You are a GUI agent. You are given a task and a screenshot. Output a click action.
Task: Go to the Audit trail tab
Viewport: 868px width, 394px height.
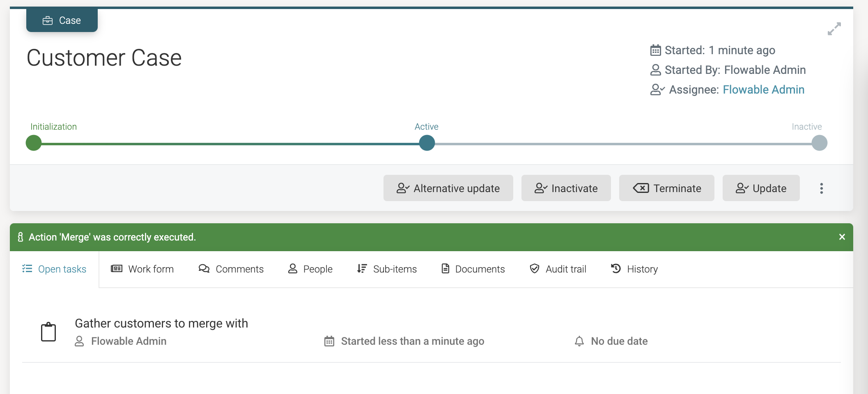point(558,269)
